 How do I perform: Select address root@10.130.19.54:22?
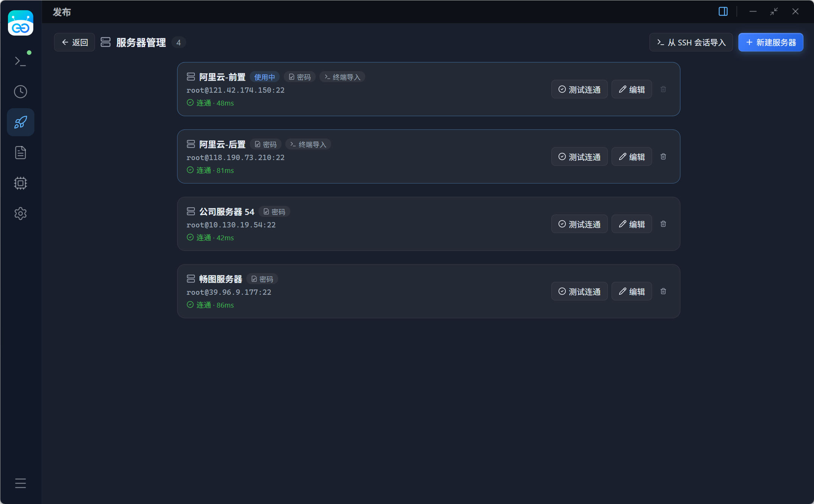[x=231, y=225]
